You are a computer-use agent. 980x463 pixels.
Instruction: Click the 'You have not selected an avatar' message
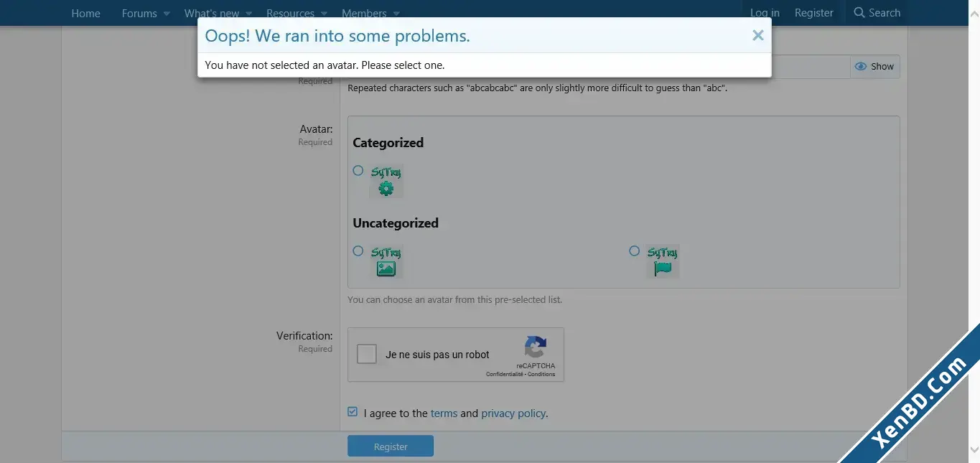[325, 65]
